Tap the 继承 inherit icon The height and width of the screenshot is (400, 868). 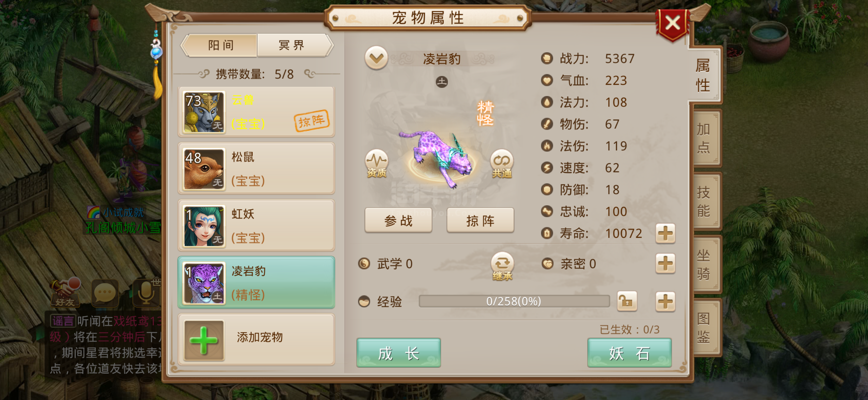(502, 266)
